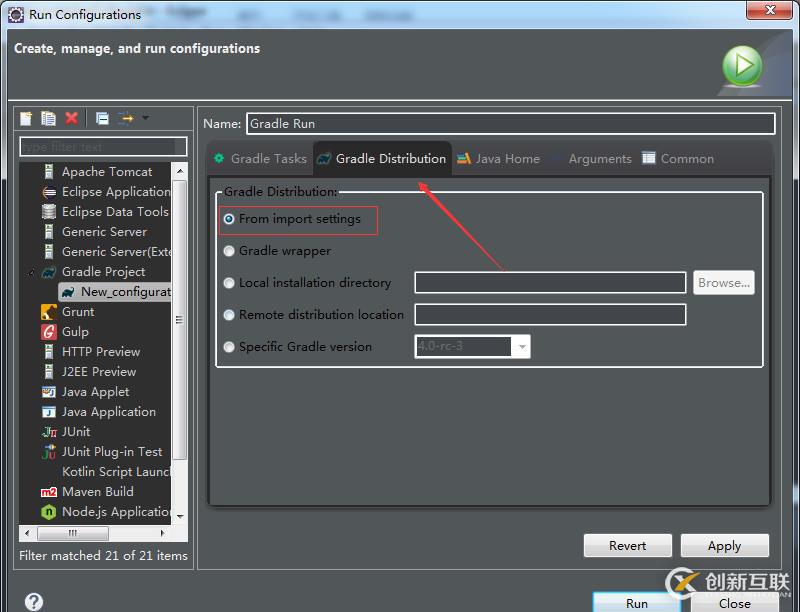
Task: Click the Name field containing Gradle Run
Action: [511, 124]
